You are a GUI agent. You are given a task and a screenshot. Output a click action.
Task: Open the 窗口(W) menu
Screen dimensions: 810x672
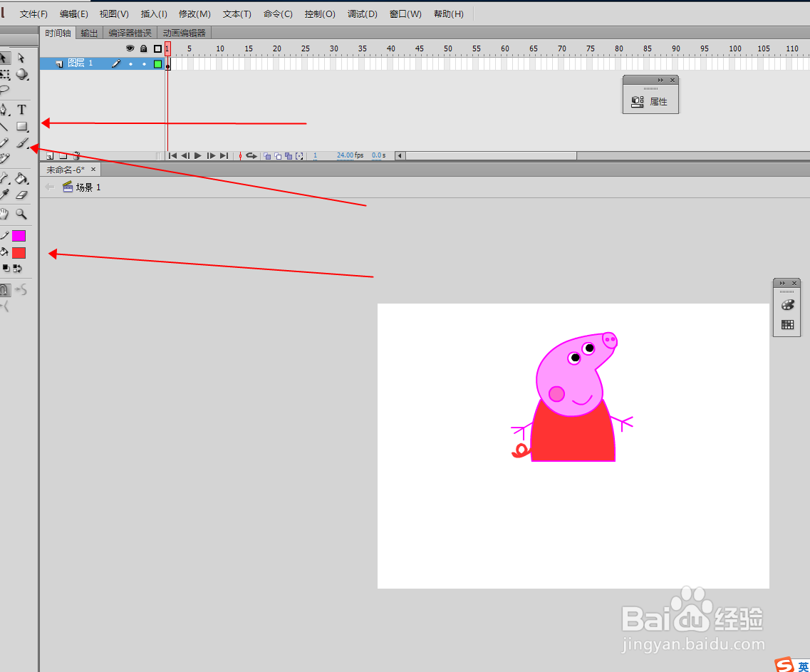[405, 14]
